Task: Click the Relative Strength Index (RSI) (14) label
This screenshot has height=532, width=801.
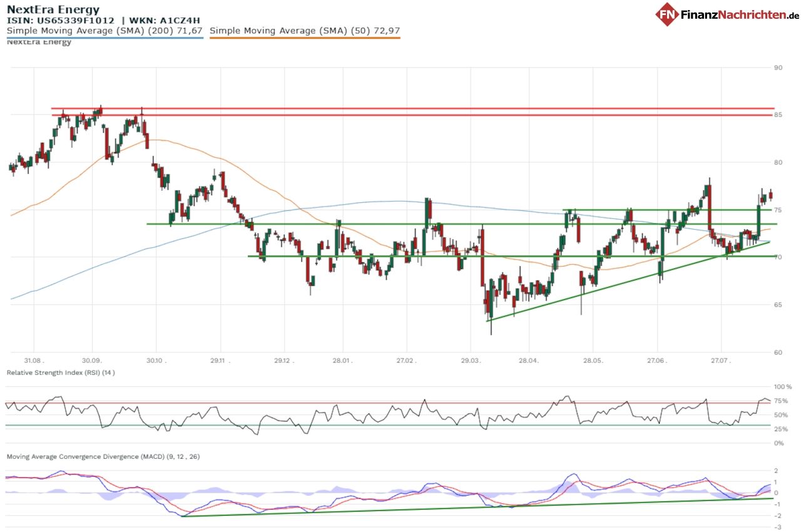Action: pos(61,372)
